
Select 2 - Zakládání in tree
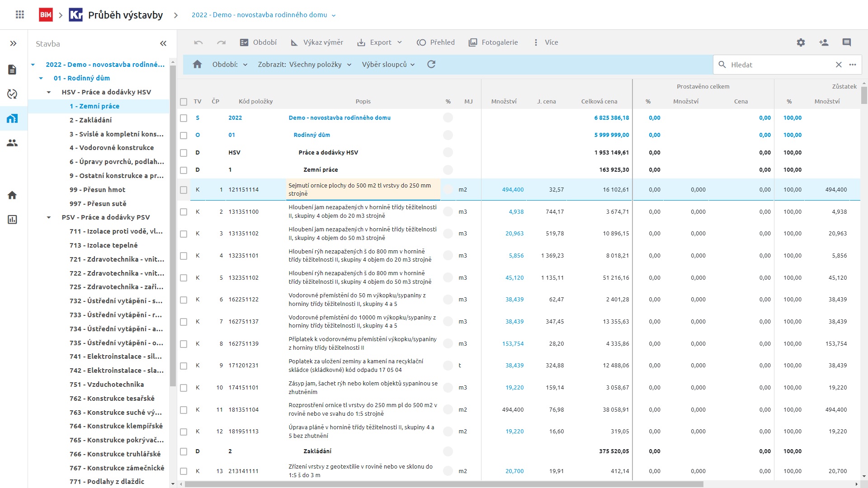click(x=90, y=120)
